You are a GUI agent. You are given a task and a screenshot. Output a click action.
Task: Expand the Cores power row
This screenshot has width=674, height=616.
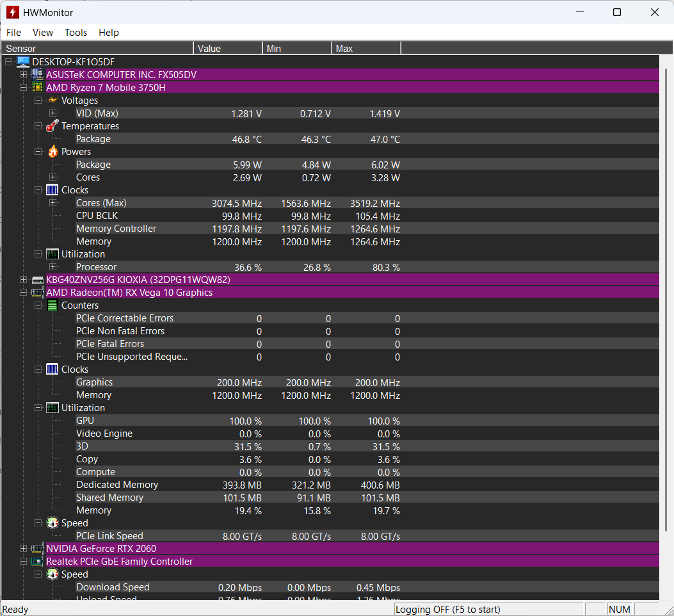coord(52,177)
